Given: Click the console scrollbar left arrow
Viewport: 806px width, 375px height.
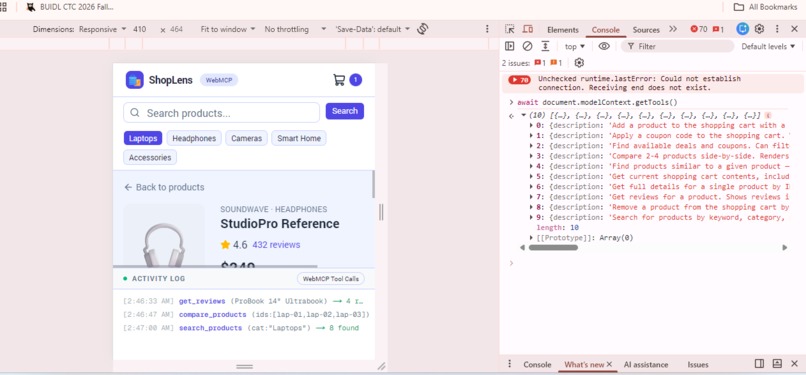Looking at the screenshot, I should point(523,248).
